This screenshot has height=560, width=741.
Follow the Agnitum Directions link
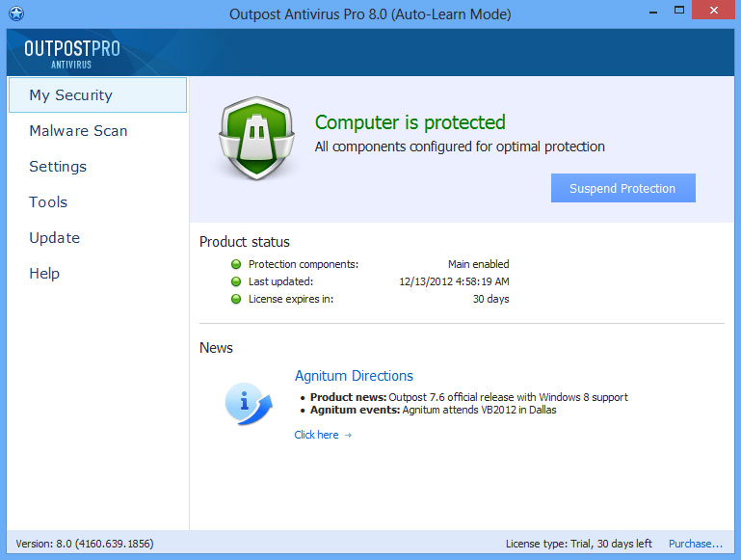click(x=354, y=376)
